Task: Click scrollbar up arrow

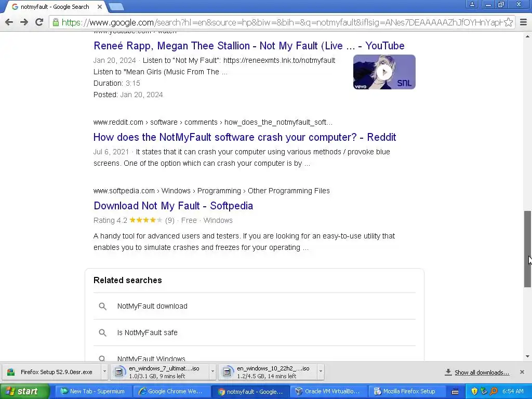Action: (x=528, y=36)
